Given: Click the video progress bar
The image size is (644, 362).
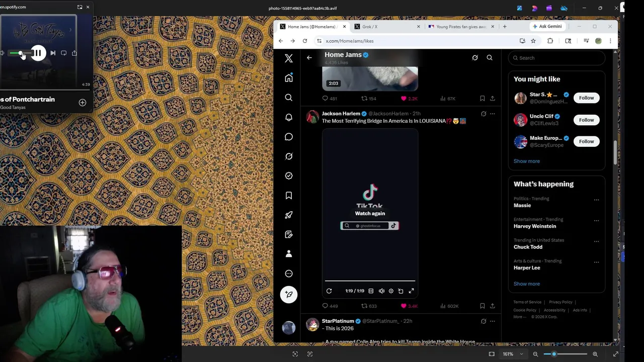Looking at the screenshot, I should click(x=370, y=281).
